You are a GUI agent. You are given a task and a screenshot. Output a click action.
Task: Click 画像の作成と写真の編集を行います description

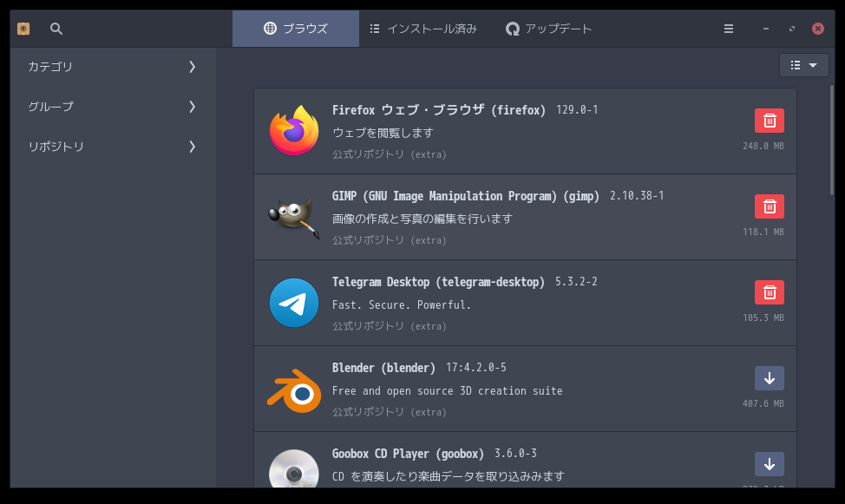pyautogui.click(x=422, y=219)
